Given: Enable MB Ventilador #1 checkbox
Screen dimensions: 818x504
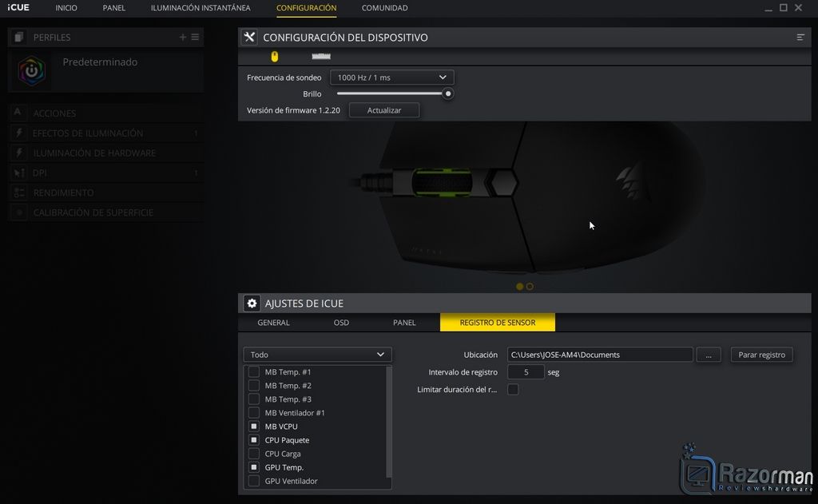Looking at the screenshot, I should pyautogui.click(x=253, y=412).
